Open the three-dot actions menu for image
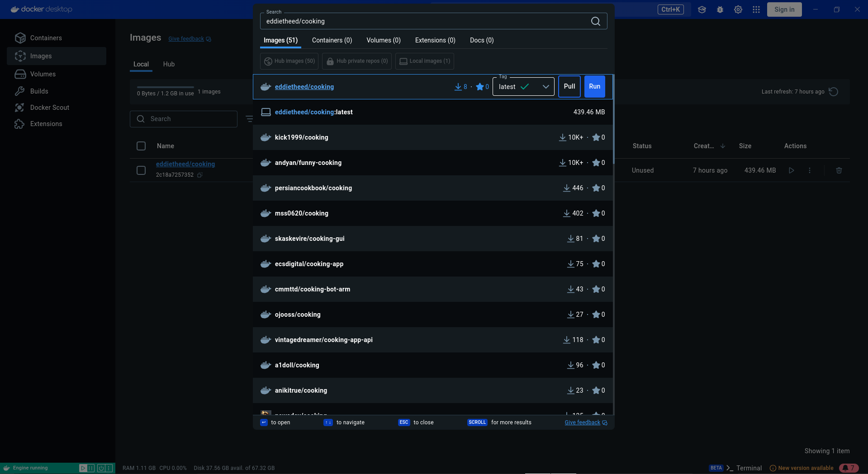Screen dimensions: 868x474 [x=810, y=170]
